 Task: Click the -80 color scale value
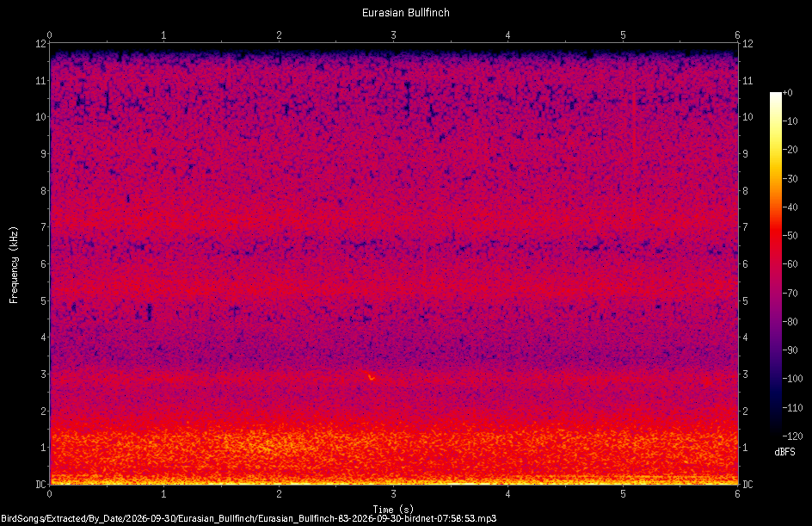pos(790,322)
